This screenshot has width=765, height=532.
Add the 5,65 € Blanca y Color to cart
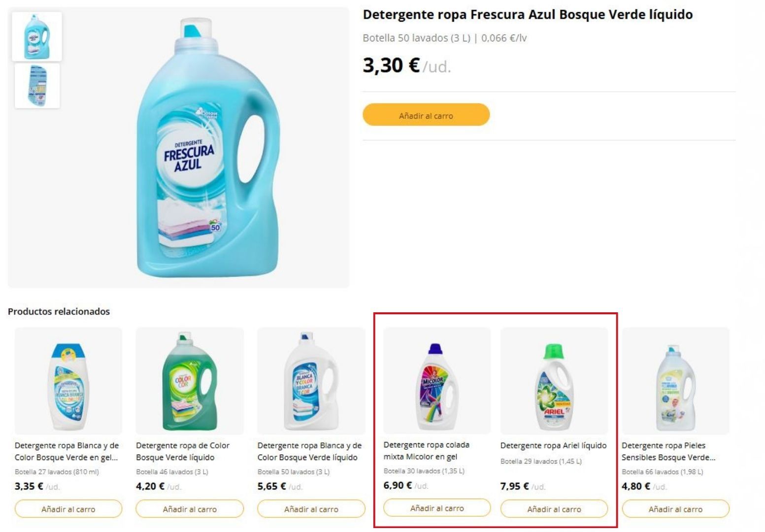click(x=311, y=509)
